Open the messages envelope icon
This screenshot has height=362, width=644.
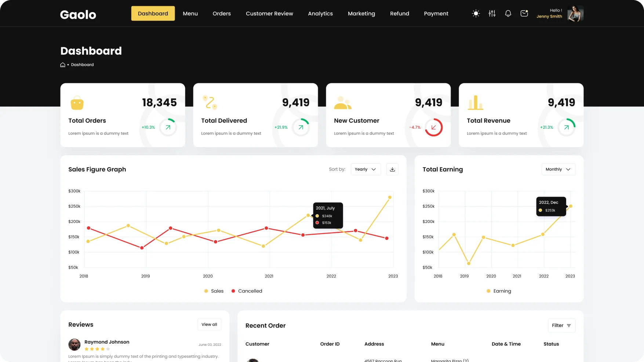click(x=524, y=13)
